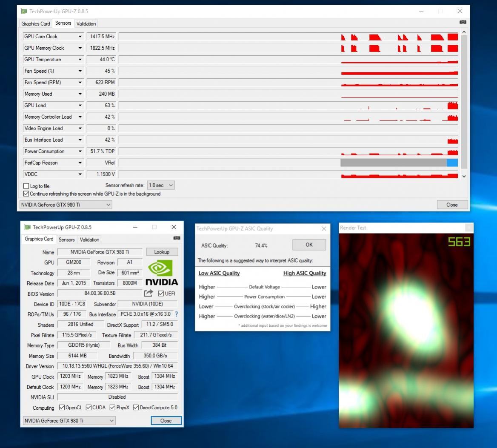Open the Bus Interface Load dropdown
Screen dimensions: 497x448
(80, 140)
